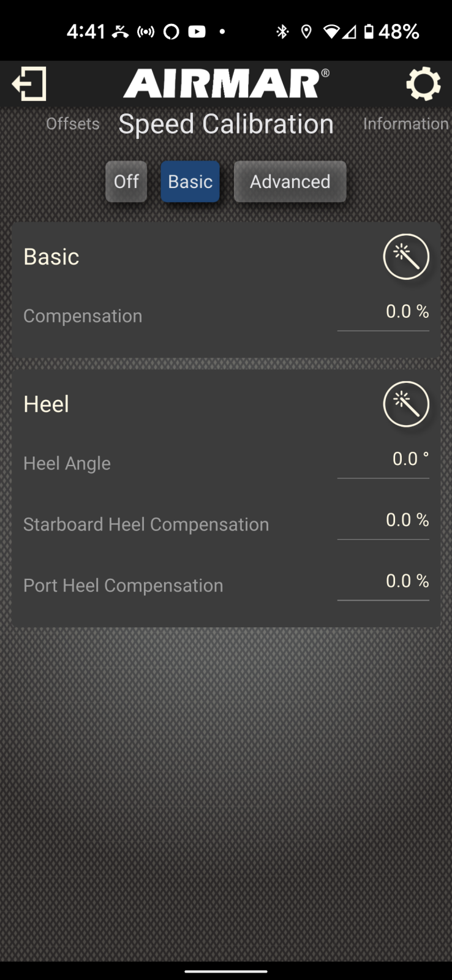The height and width of the screenshot is (980, 452).
Task: Tap the YouTube notification icon
Action: tap(197, 32)
